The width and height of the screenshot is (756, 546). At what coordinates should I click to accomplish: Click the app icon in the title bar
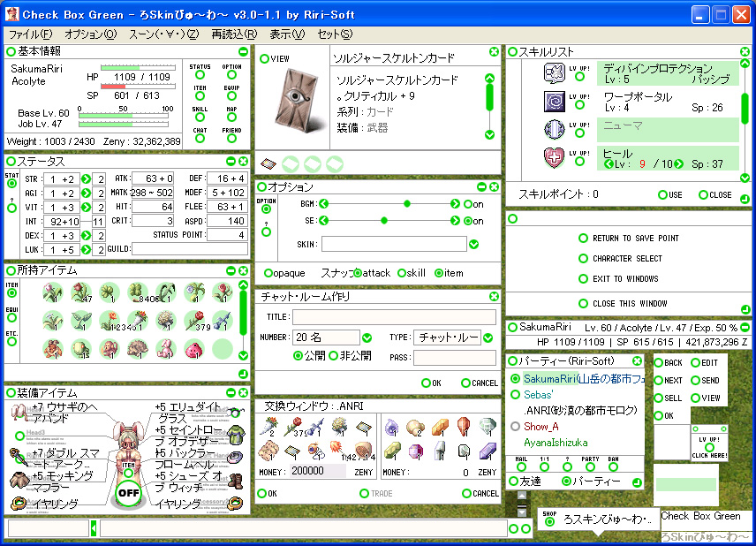click(x=11, y=14)
